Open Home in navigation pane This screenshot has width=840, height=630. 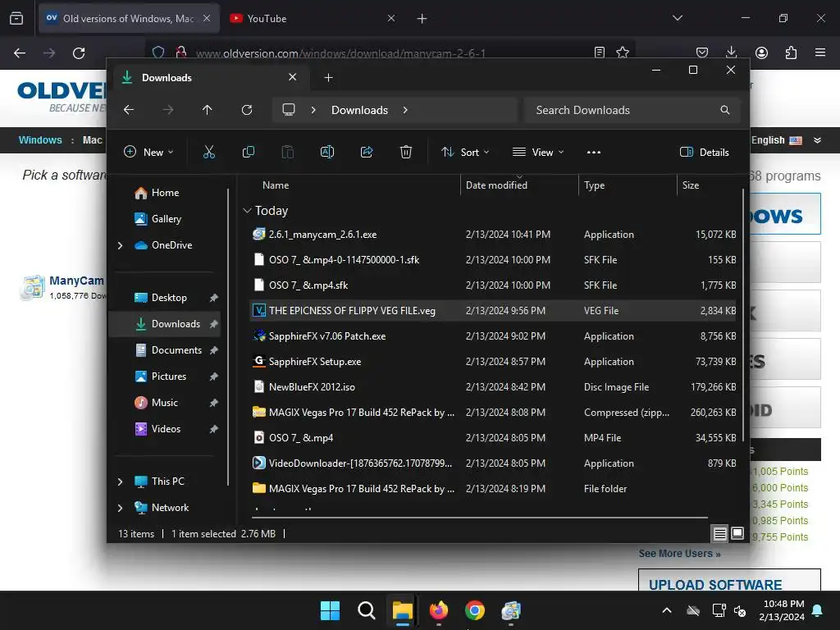point(166,193)
